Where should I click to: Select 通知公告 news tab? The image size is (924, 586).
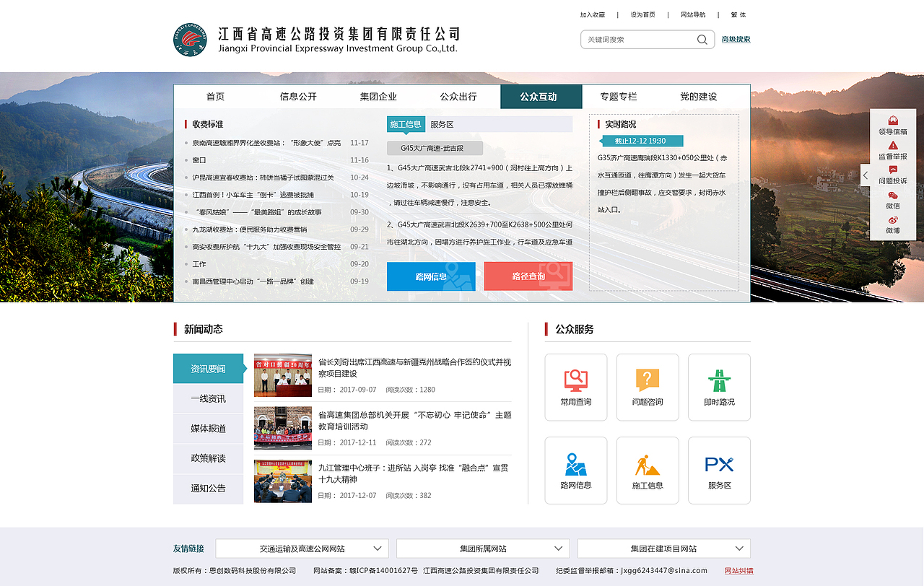pyautogui.click(x=208, y=489)
